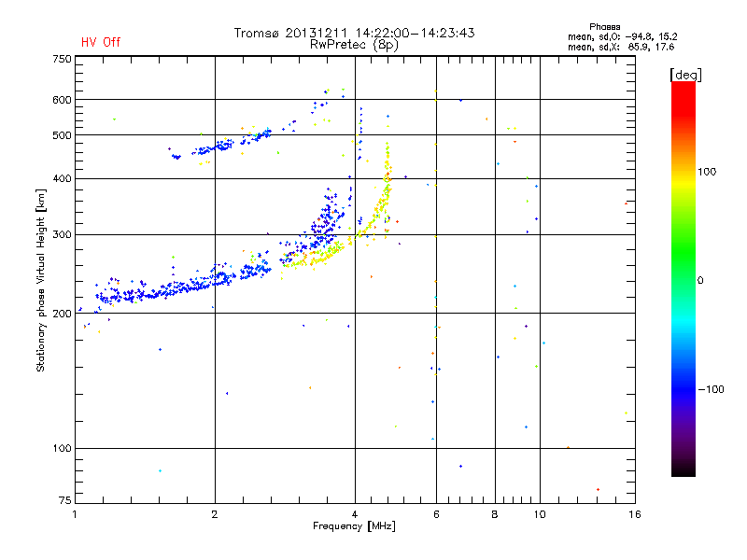This screenshot has height=560, width=747.
Task: Click the x-axis '2' tick label
Action: 215,514
